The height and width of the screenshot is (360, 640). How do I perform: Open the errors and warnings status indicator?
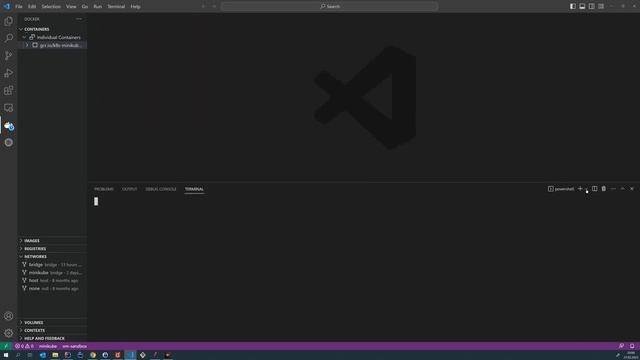(24, 346)
